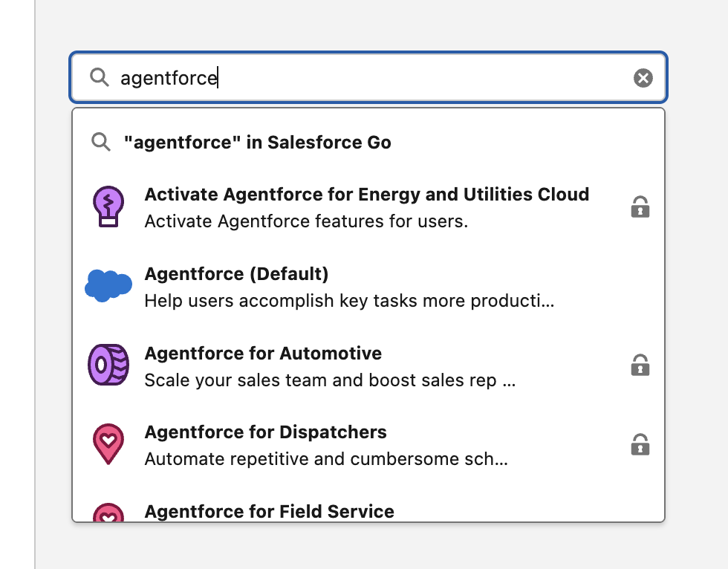Click inside the agentforce search field
The image size is (728, 569).
tap(371, 77)
